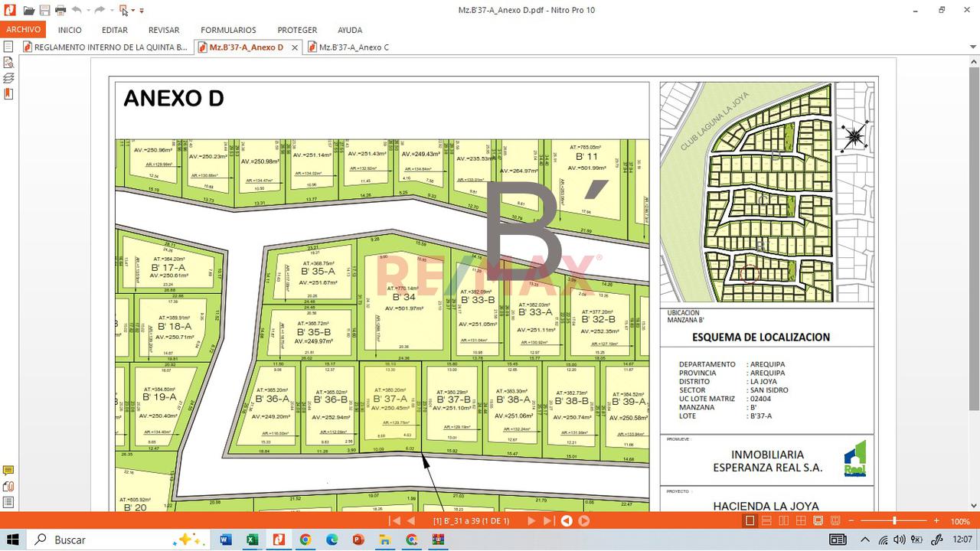Go to next view circle arrow
The image size is (980, 551).
coord(583,521)
